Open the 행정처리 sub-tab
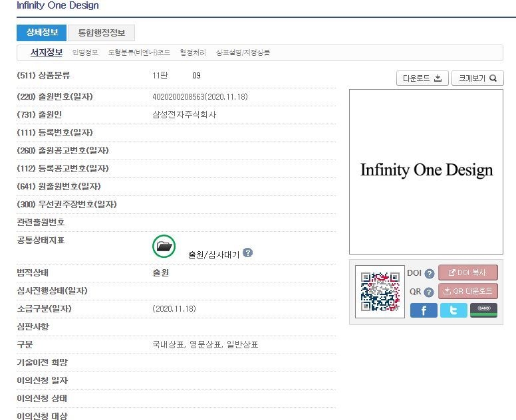 pos(193,52)
